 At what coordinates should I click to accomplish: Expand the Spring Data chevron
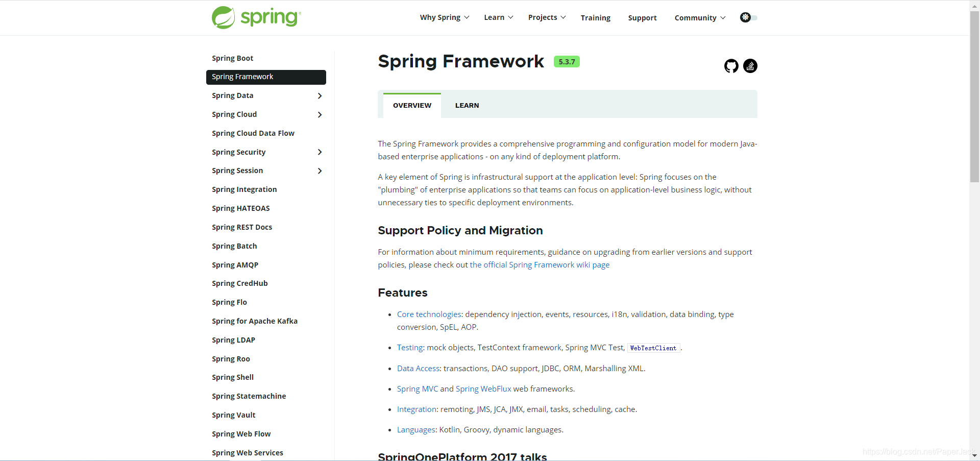pyautogui.click(x=320, y=96)
